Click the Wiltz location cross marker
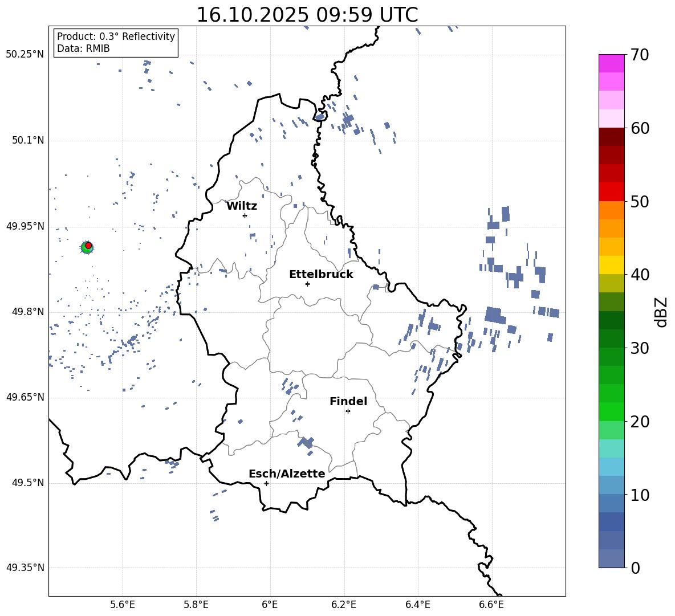Viewport: 675px width, 616px height. point(245,215)
